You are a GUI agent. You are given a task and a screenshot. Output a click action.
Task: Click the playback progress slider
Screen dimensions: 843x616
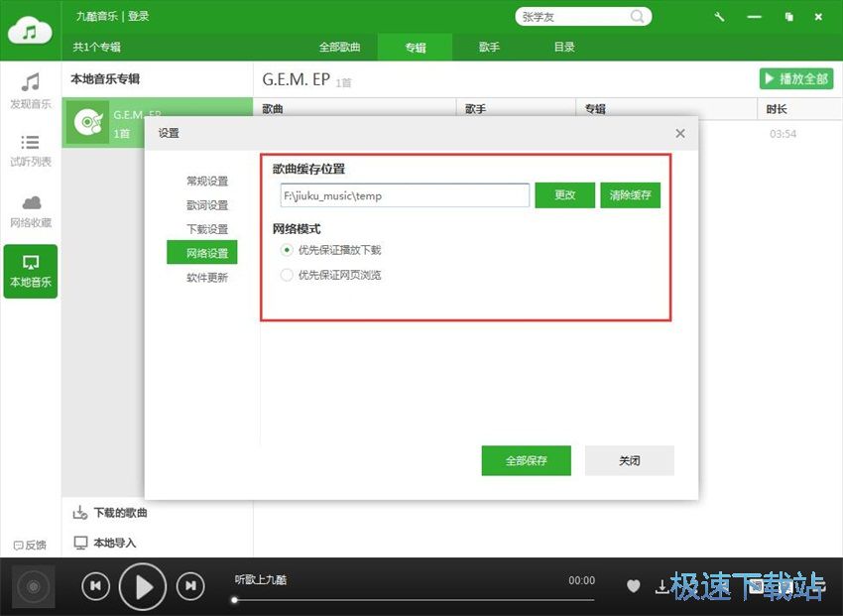(414, 600)
